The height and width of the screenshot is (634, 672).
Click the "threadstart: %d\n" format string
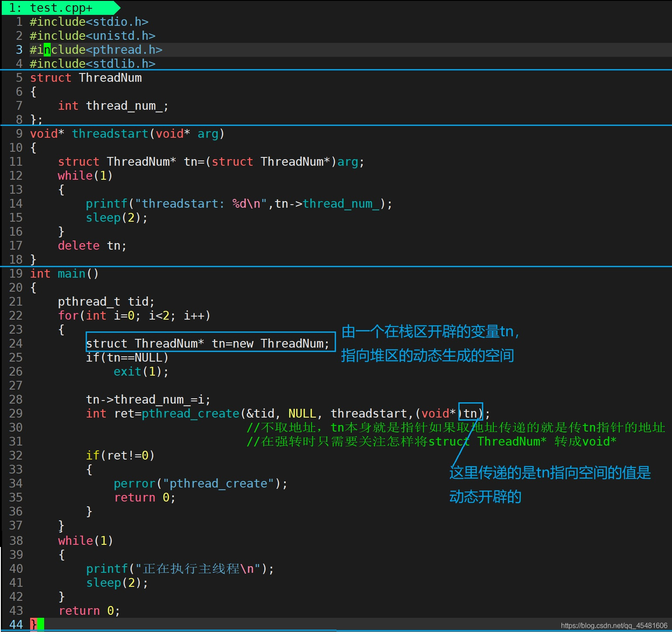(201, 204)
